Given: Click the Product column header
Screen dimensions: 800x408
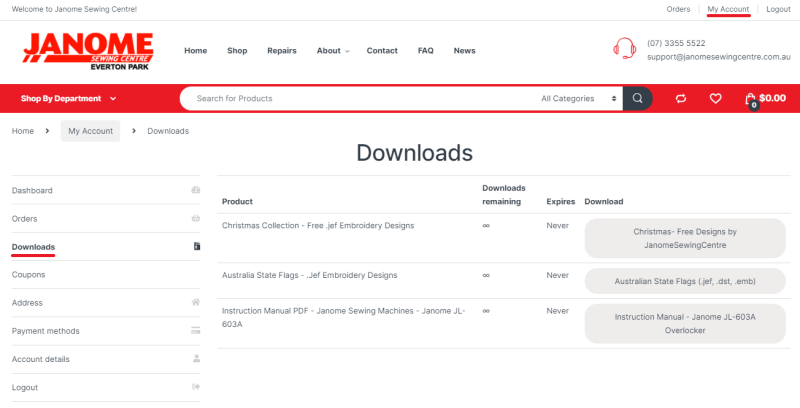Looking at the screenshot, I should tap(237, 201).
